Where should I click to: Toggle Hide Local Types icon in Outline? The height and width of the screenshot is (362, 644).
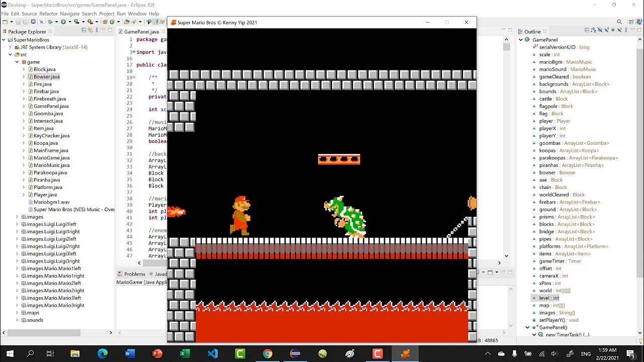pos(619,30)
